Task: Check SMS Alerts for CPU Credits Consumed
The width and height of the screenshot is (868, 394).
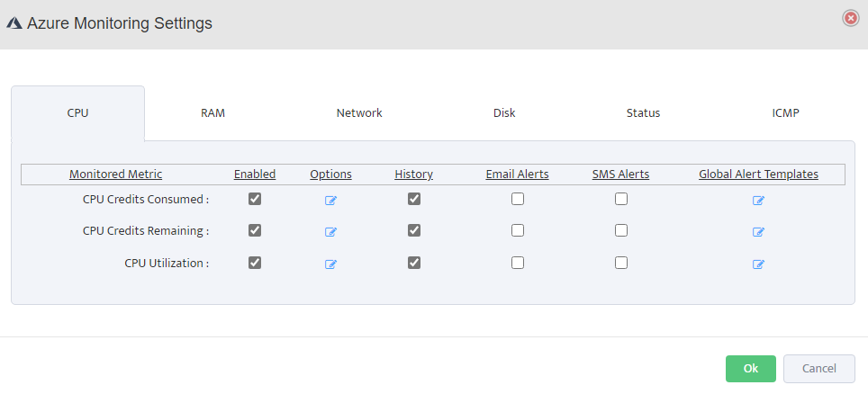Action: coord(621,199)
